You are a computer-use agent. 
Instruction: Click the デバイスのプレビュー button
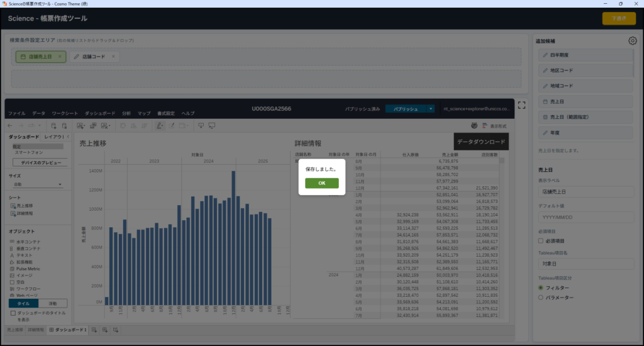pyautogui.click(x=40, y=163)
